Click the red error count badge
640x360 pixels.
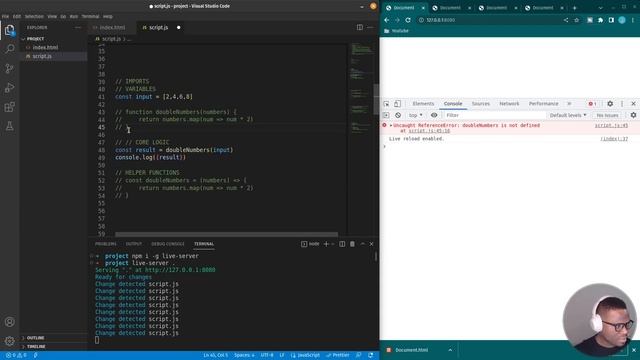[x=592, y=104]
